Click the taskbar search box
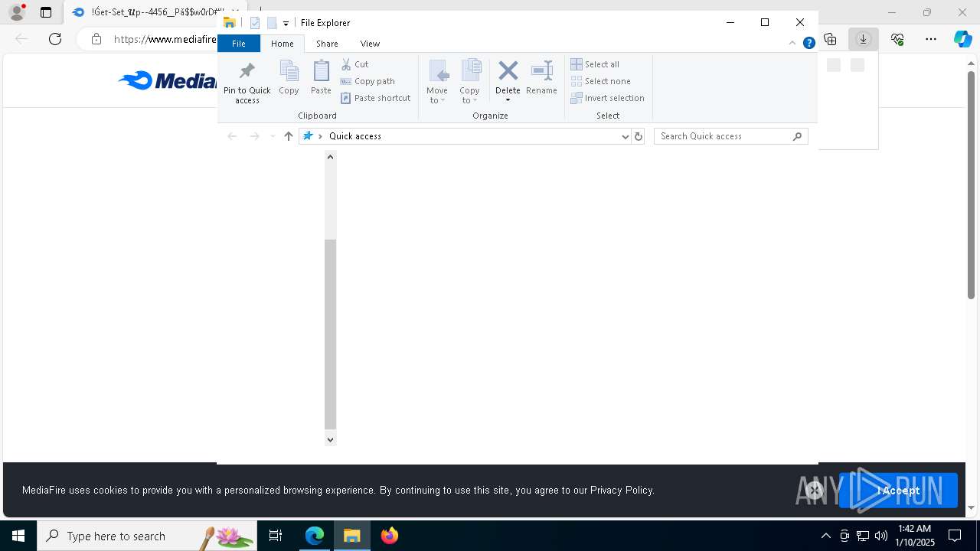 pos(147,536)
